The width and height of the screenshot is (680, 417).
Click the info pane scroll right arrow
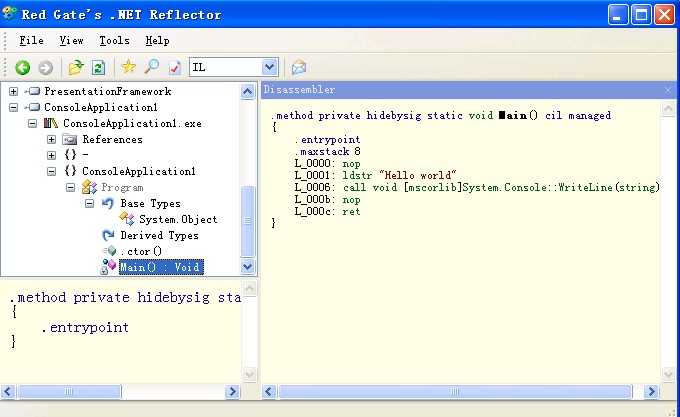232,392
